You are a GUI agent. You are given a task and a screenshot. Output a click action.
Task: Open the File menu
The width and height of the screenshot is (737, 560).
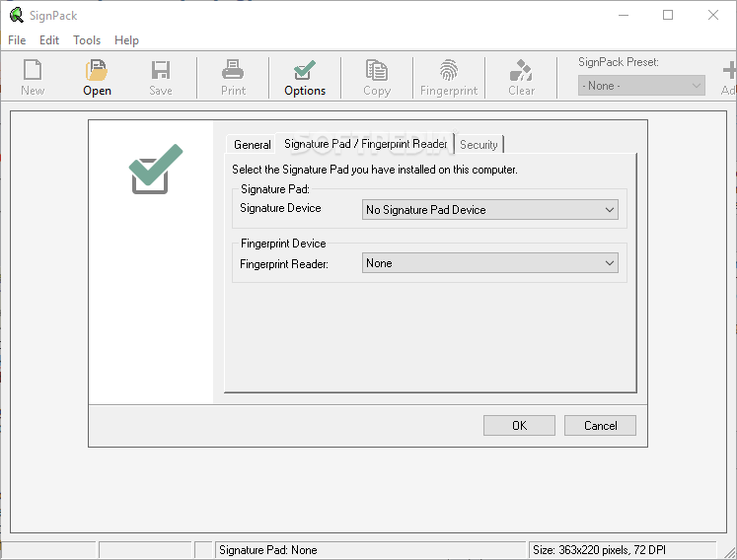pyautogui.click(x=17, y=40)
